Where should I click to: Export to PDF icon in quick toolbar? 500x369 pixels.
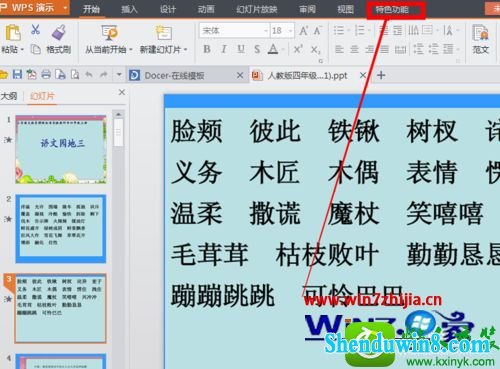(32, 74)
